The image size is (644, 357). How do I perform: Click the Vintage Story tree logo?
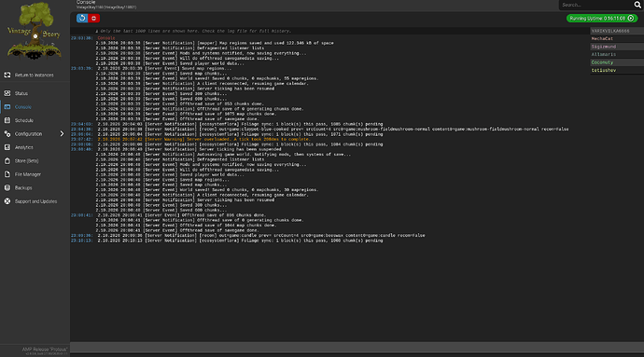click(35, 31)
